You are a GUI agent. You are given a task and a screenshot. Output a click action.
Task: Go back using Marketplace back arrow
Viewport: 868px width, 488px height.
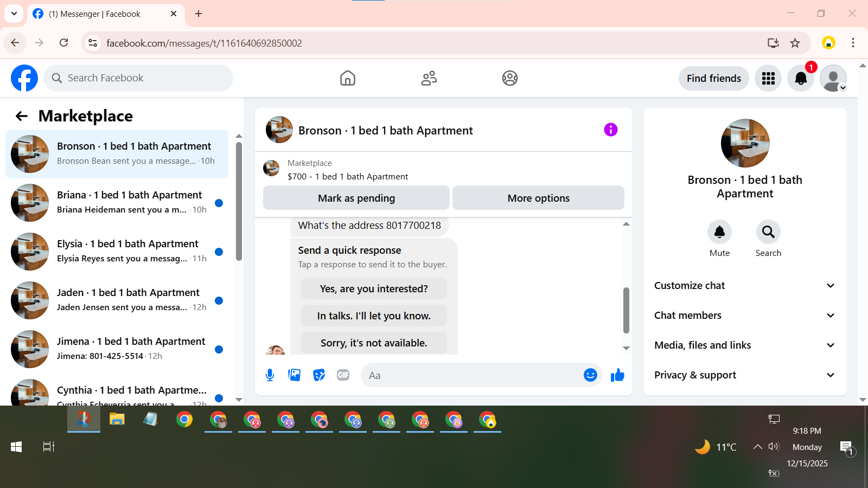click(22, 116)
